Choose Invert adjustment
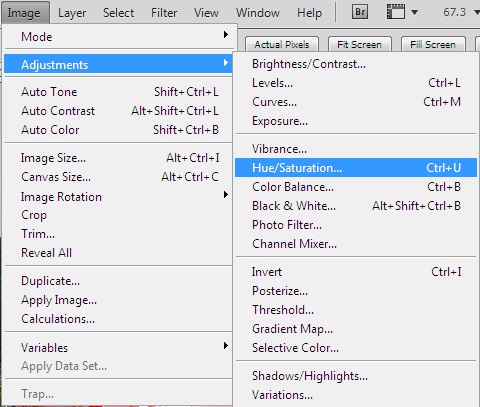This screenshot has height=407, width=480. (356, 272)
